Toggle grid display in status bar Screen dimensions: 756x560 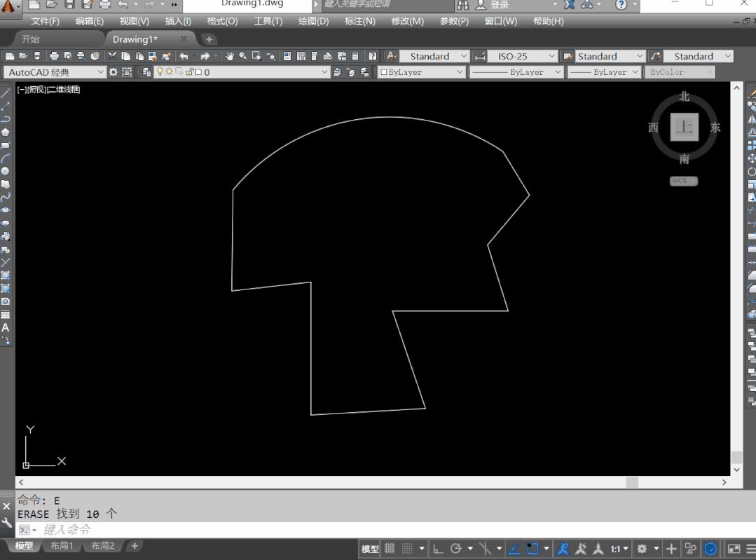point(390,549)
